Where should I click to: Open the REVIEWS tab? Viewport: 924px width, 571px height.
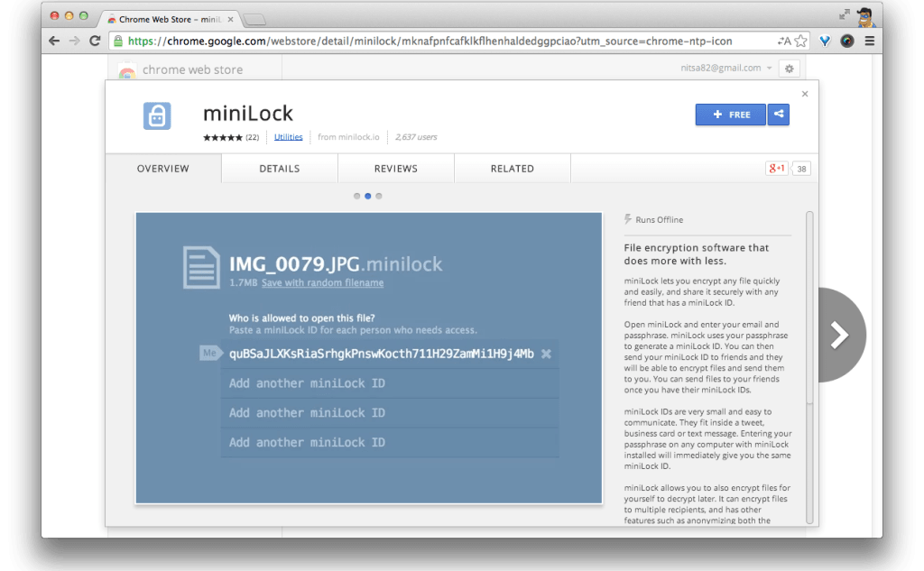pos(394,168)
